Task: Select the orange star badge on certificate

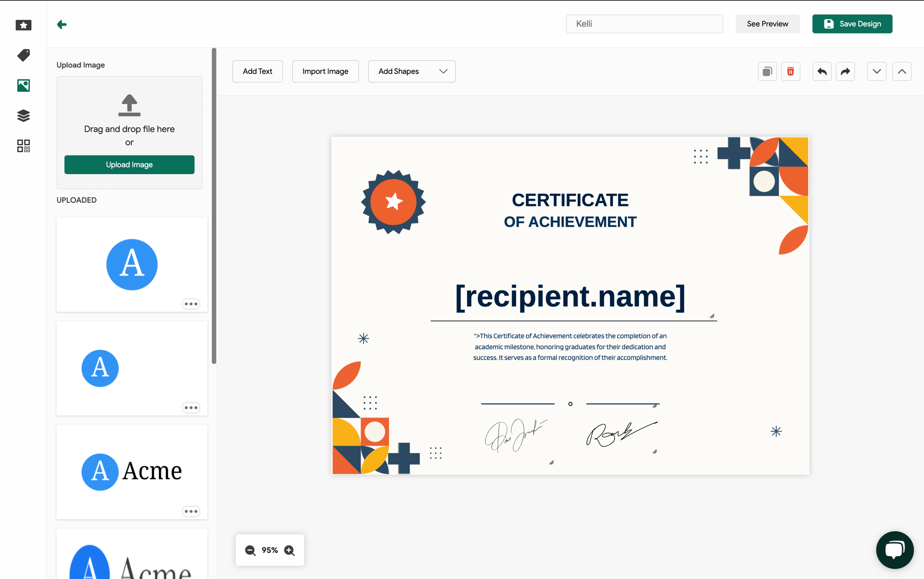Action: (394, 202)
